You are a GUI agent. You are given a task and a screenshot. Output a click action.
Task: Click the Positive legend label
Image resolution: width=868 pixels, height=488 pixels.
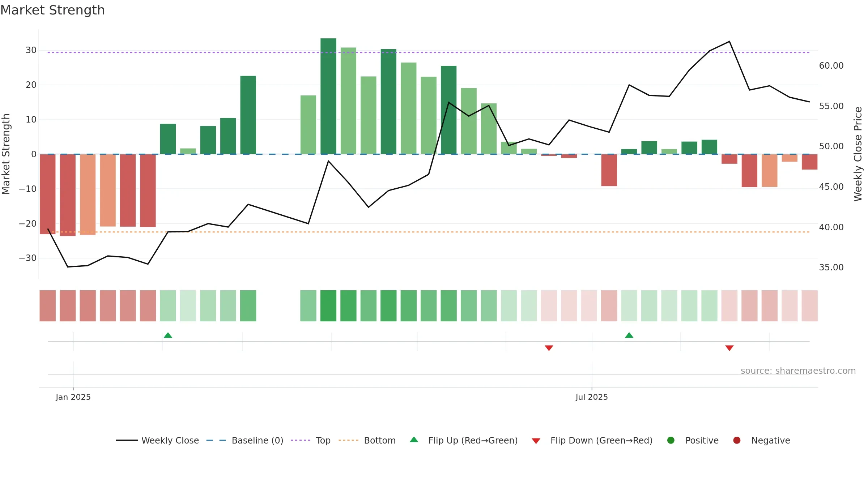tap(702, 440)
